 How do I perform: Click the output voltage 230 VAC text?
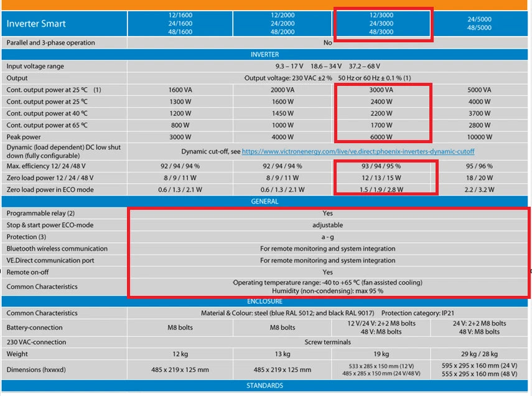[x=288, y=78]
